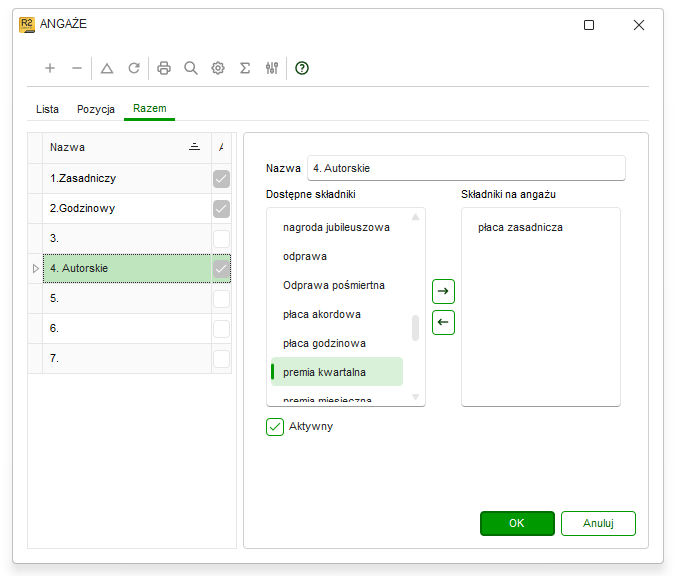Screen dimensions: 678x576
Task: Toggle checkbox for 1.Zasadniczy row
Action: 221,179
